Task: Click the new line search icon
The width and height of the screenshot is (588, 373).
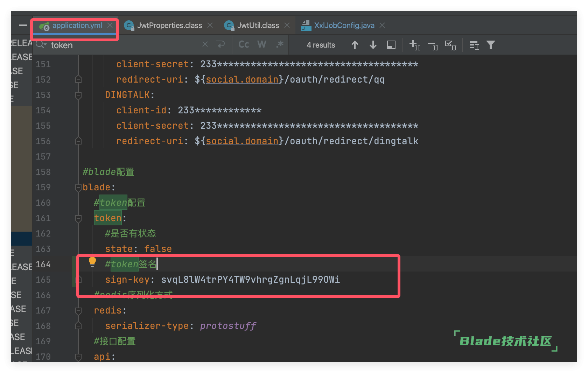Action: (221, 44)
